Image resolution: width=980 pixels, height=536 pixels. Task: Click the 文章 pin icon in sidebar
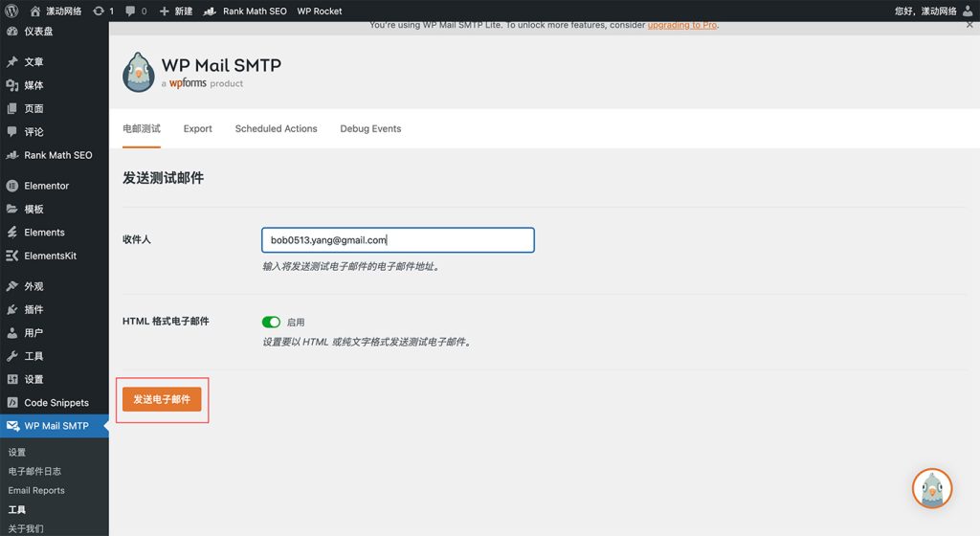click(x=11, y=61)
